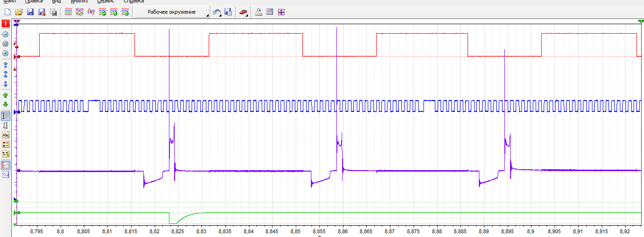
Task: Expand the Рабочее окружение dropdown
Action: tap(172, 12)
